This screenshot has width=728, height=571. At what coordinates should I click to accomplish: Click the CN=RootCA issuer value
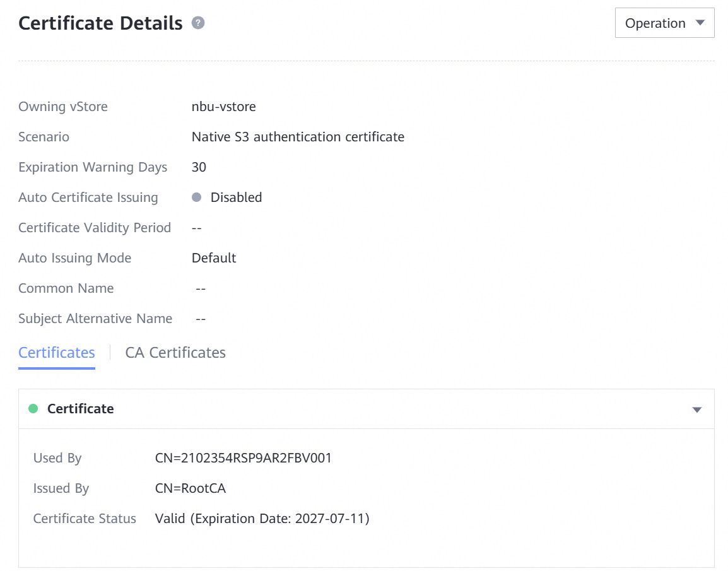(x=191, y=488)
